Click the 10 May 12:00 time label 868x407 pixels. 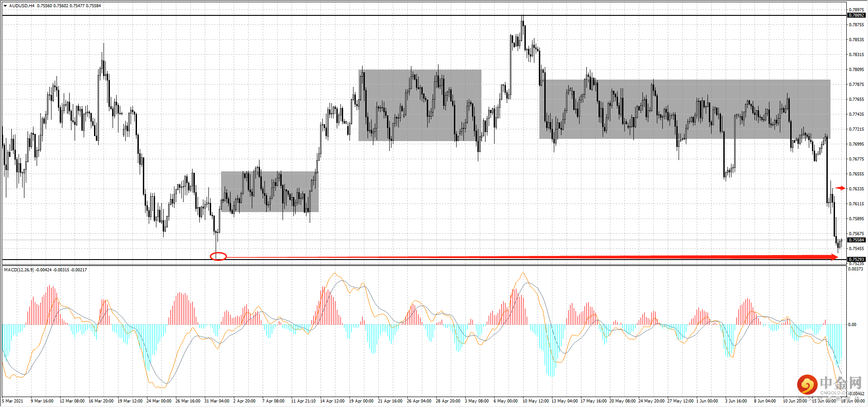(536, 401)
